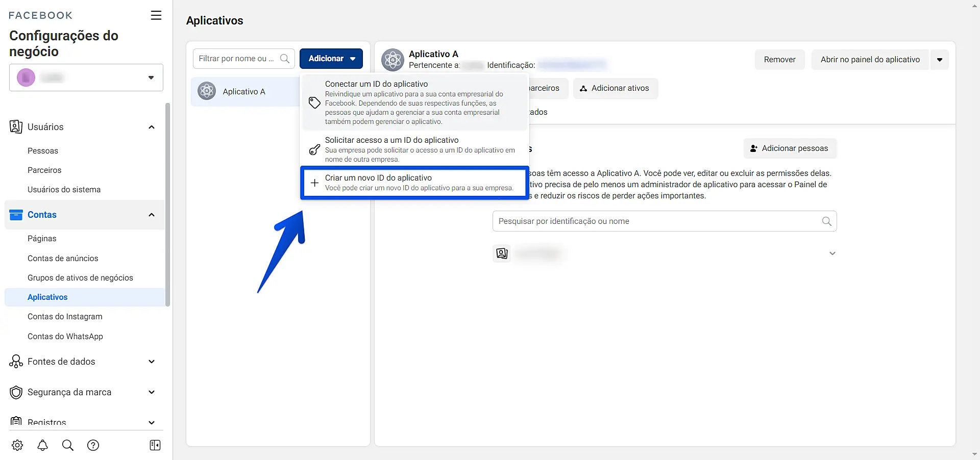This screenshot has width=980, height=460.
Task: Click the Configurações do negócio title
Action: click(64, 43)
